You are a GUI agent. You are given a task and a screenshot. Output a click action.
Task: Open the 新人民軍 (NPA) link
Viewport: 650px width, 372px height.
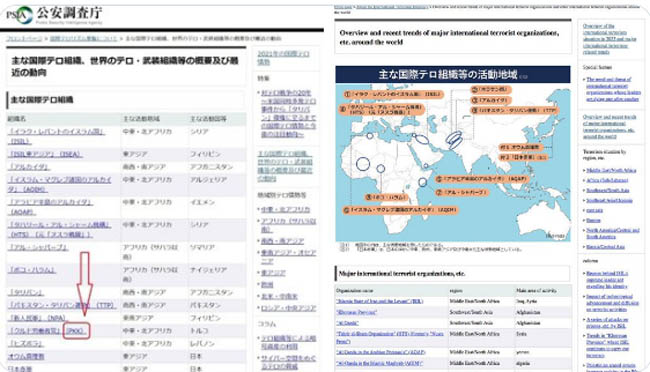click(36, 318)
